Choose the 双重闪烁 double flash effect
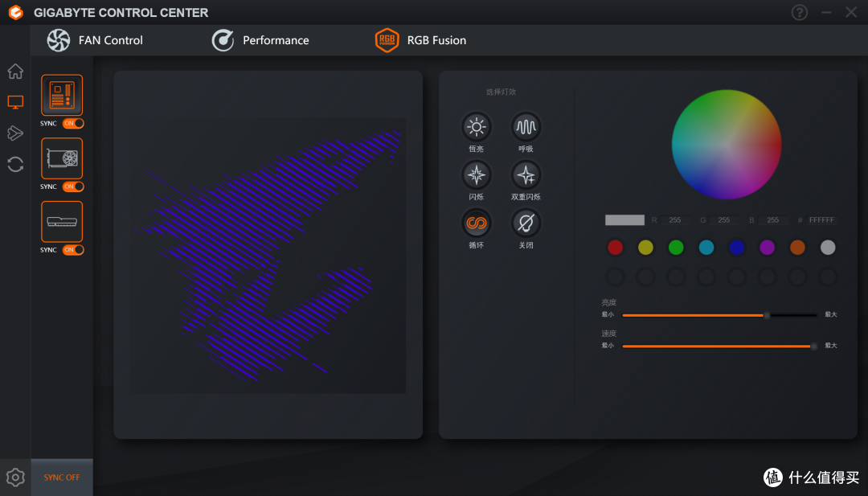 coord(526,175)
